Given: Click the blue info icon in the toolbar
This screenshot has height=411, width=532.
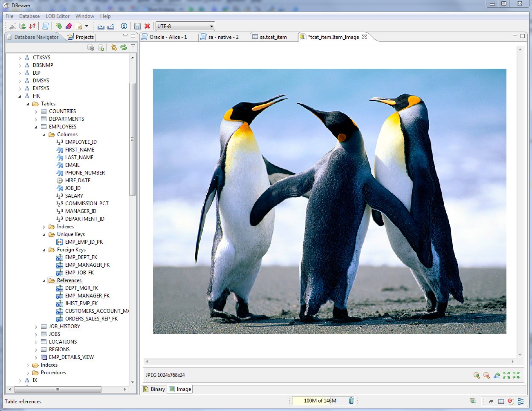Looking at the screenshot, I should tap(124, 26).
